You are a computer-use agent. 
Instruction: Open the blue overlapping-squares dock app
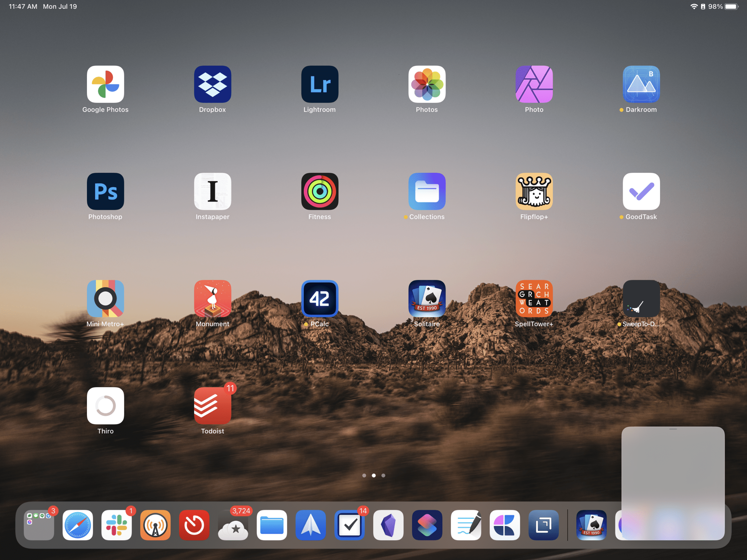544,525
